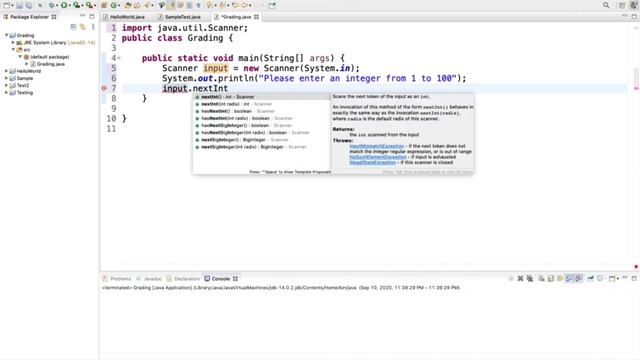The height and width of the screenshot is (360, 640).
Task: Click the green Run button in toolbar
Action: pyautogui.click(x=64, y=5)
